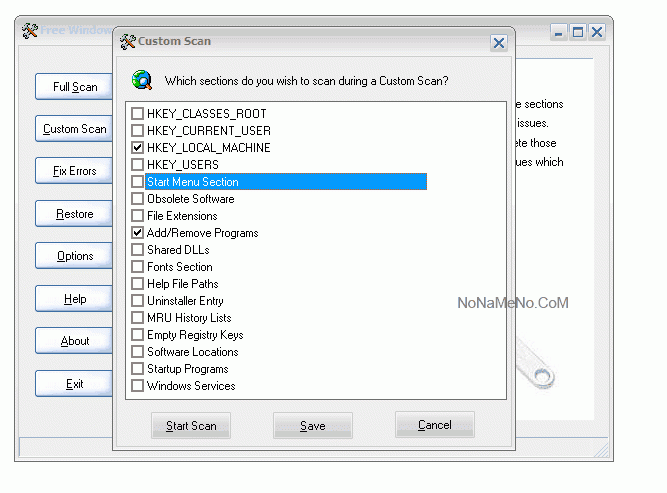The image size is (667, 493).
Task: Save the custom scan selections
Action: coord(312,426)
